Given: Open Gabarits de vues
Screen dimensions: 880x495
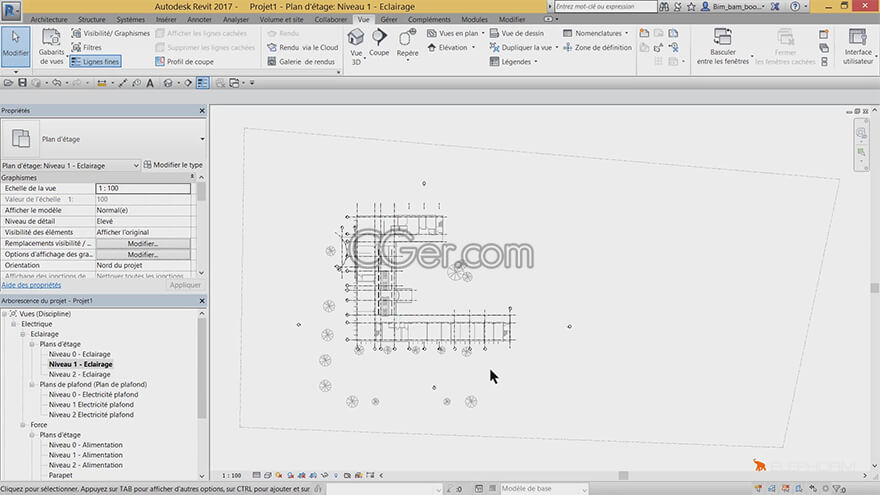Looking at the screenshot, I should 51,47.
